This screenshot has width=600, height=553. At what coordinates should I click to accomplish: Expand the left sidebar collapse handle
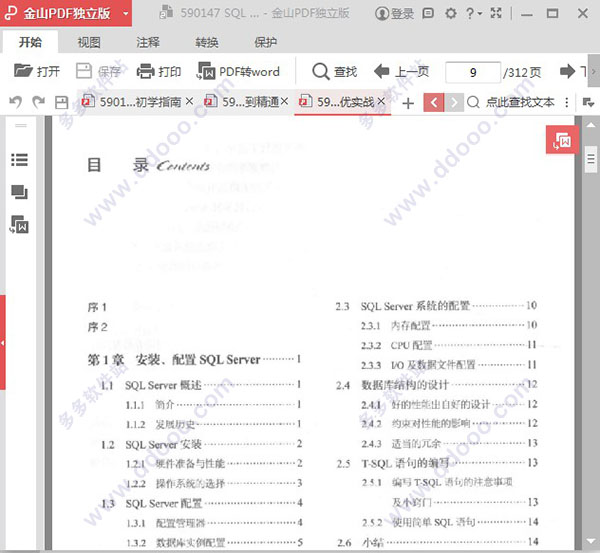point(2,343)
